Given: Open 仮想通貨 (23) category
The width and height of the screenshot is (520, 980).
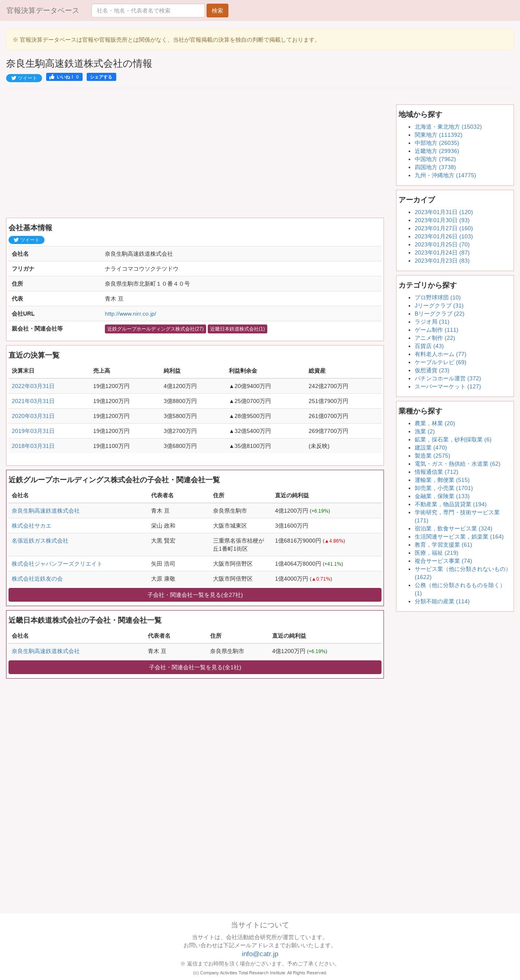Looking at the screenshot, I should [432, 370].
